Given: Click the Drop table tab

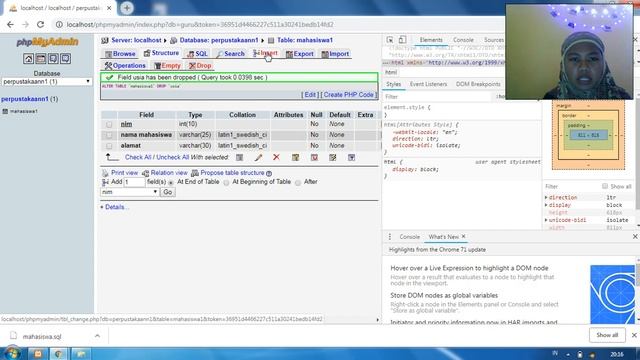Looking at the screenshot, I should pyautogui.click(x=200, y=66).
